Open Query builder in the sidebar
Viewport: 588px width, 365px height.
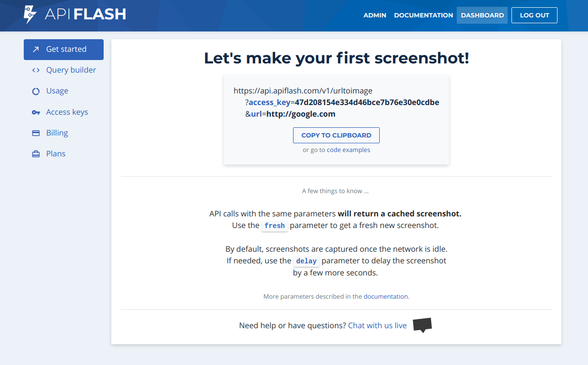tap(63, 70)
